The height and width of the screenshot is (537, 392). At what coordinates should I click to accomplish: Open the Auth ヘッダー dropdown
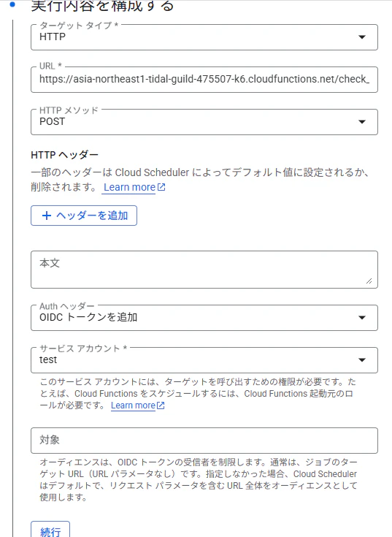click(x=204, y=318)
